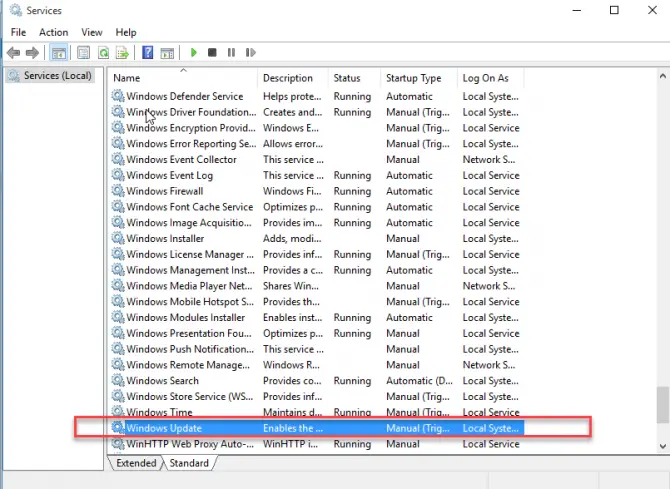Viewport: 670px width, 489px height.
Task: Click the scrollbar down arrow
Action: point(663,446)
